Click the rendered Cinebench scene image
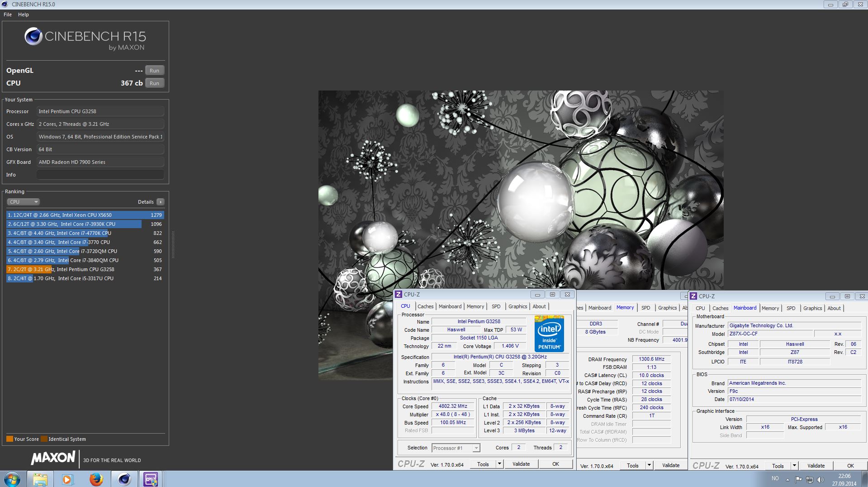The height and width of the screenshot is (487, 868). point(521,190)
